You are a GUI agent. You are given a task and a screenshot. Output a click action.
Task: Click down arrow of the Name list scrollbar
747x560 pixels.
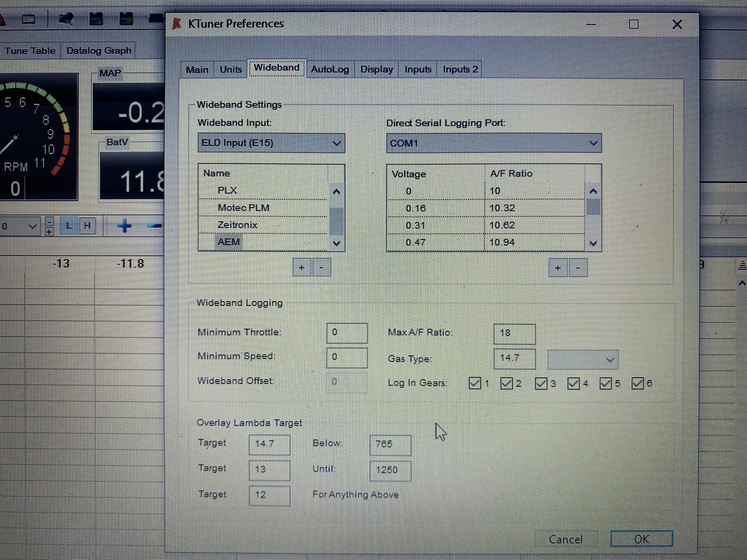click(x=336, y=243)
